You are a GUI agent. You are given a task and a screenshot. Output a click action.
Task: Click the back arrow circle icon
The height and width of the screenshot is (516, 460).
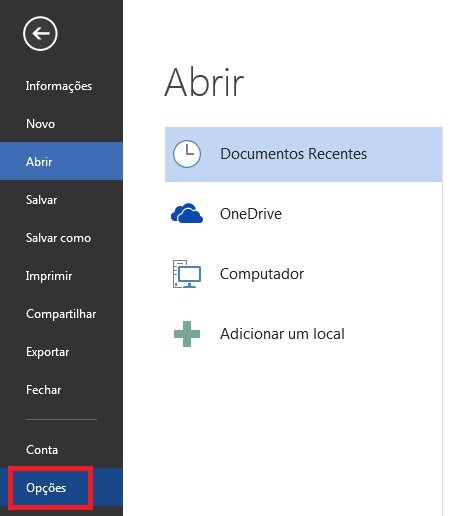40,34
